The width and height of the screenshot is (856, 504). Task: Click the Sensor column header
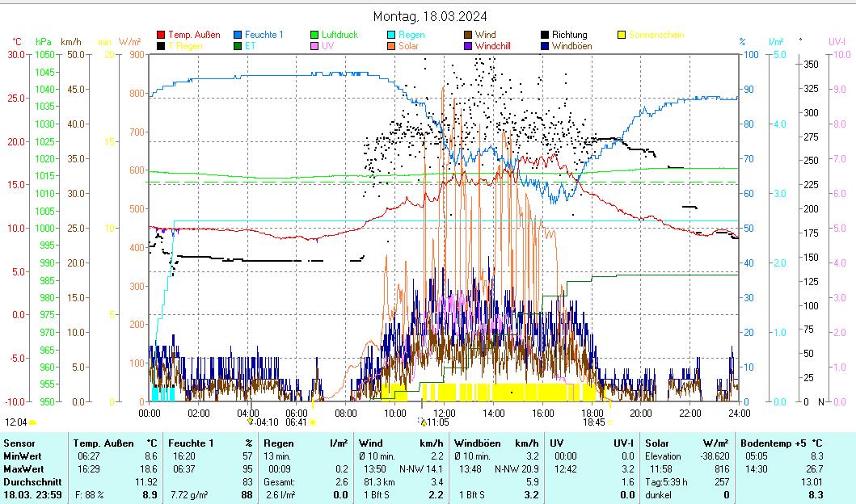click(19, 443)
